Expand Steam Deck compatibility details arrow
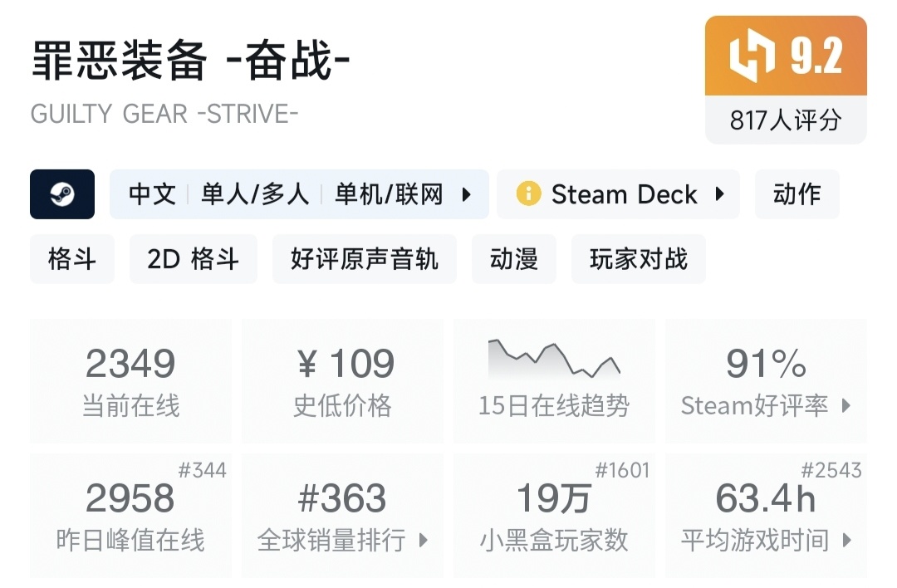This screenshot has height=588, width=897. pyautogui.click(x=719, y=194)
